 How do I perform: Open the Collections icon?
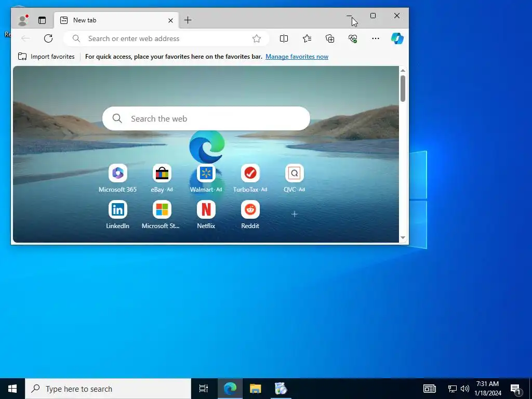(x=330, y=38)
